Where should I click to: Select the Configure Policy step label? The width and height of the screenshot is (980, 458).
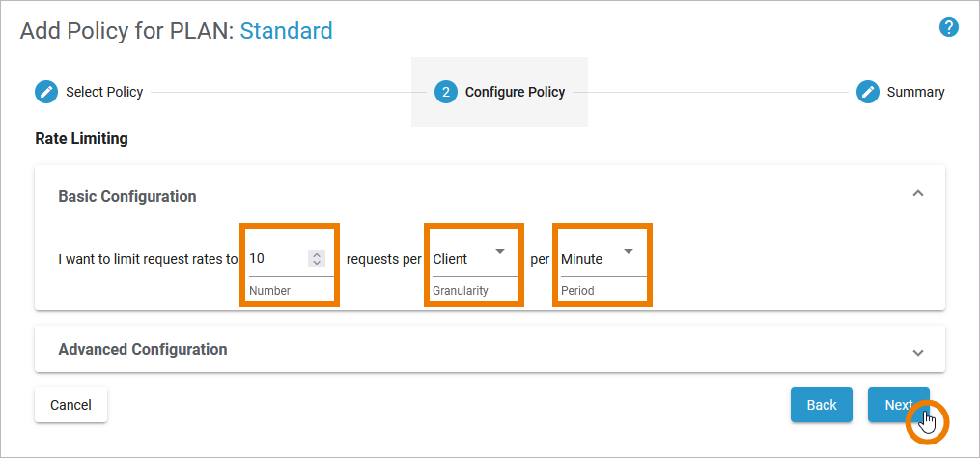click(515, 92)
